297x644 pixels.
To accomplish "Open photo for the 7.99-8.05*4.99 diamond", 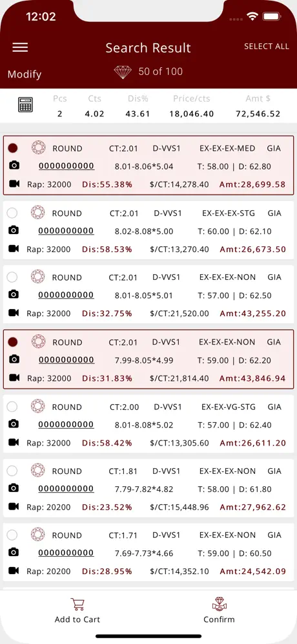I will 14,360.
